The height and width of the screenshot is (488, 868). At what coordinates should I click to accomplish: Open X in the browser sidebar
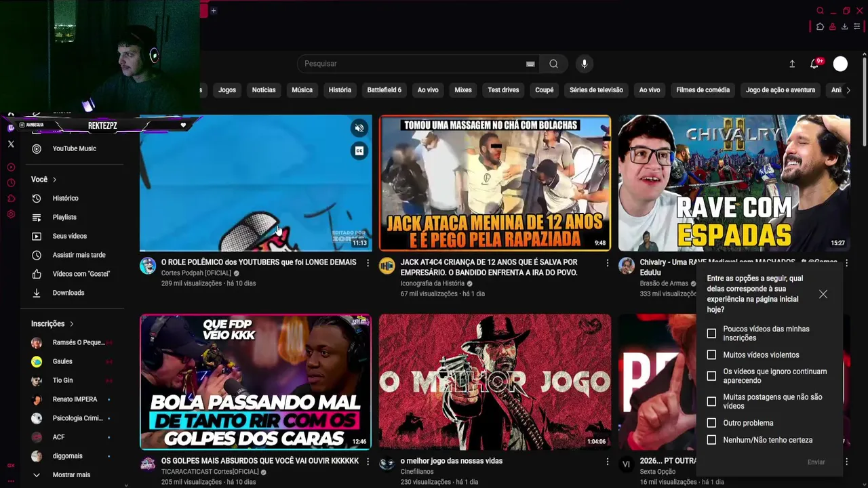coord(11,144)
